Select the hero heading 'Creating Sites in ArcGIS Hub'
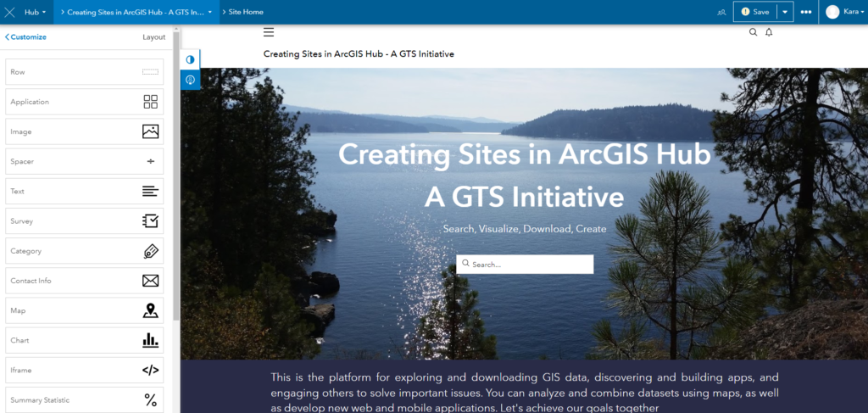 pos(524,155)
